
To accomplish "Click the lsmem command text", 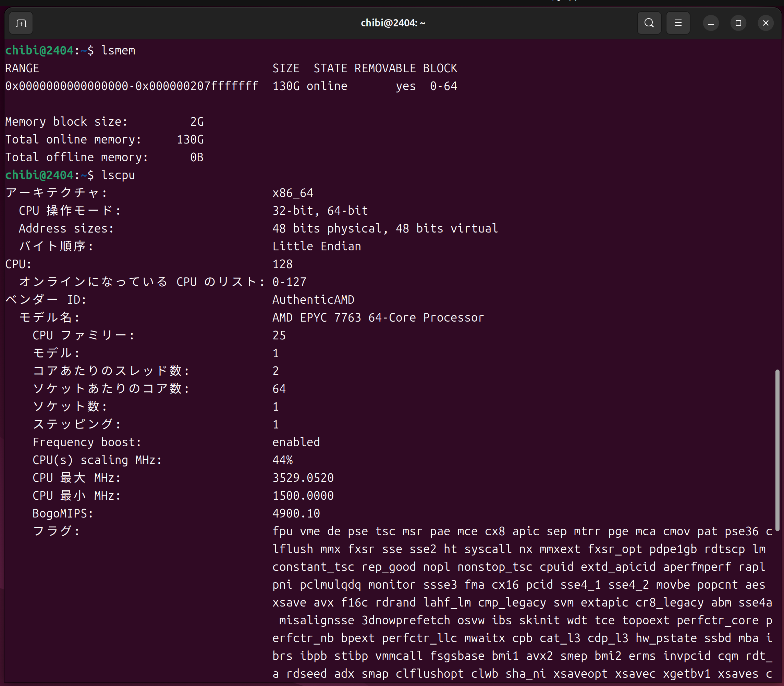I will (118, 51).
